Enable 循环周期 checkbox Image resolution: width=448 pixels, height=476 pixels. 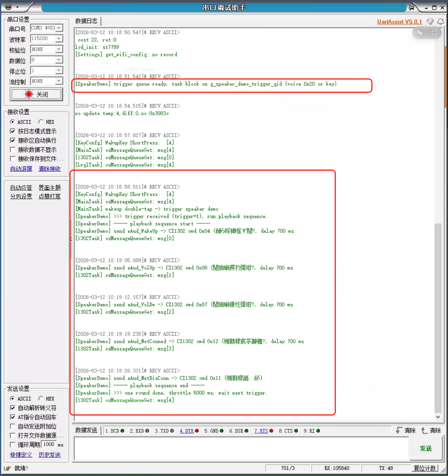coord(13,445)
